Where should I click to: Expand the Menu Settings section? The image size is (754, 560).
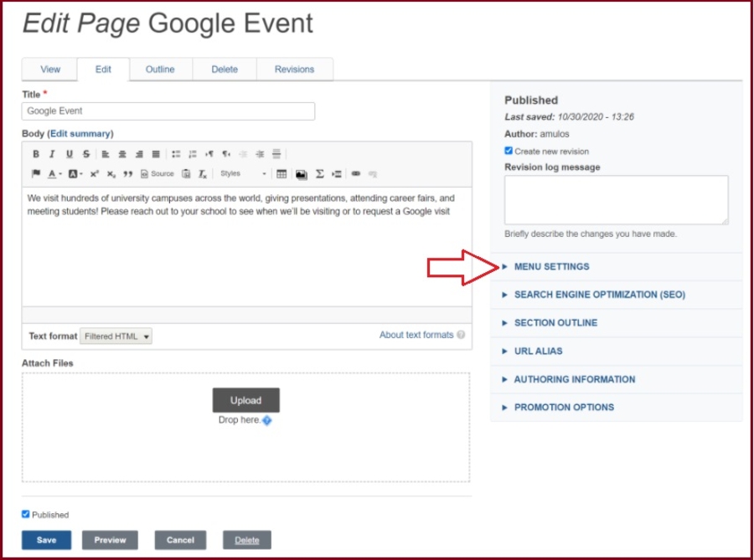point(551,266)
